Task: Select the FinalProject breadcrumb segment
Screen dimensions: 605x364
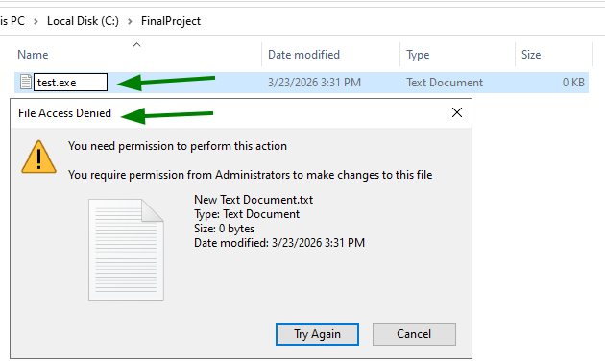Action: click(x=171, y=21)
